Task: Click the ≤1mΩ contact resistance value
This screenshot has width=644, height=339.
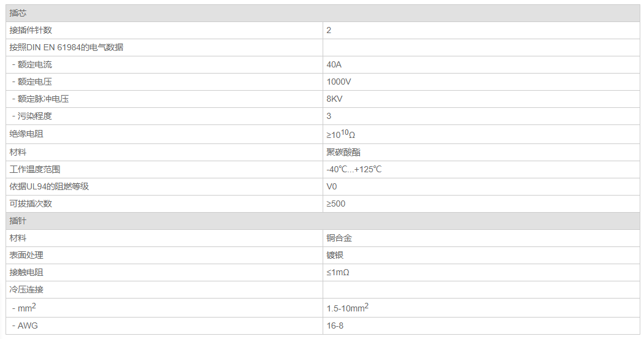Action: click(x=338, y=272)
